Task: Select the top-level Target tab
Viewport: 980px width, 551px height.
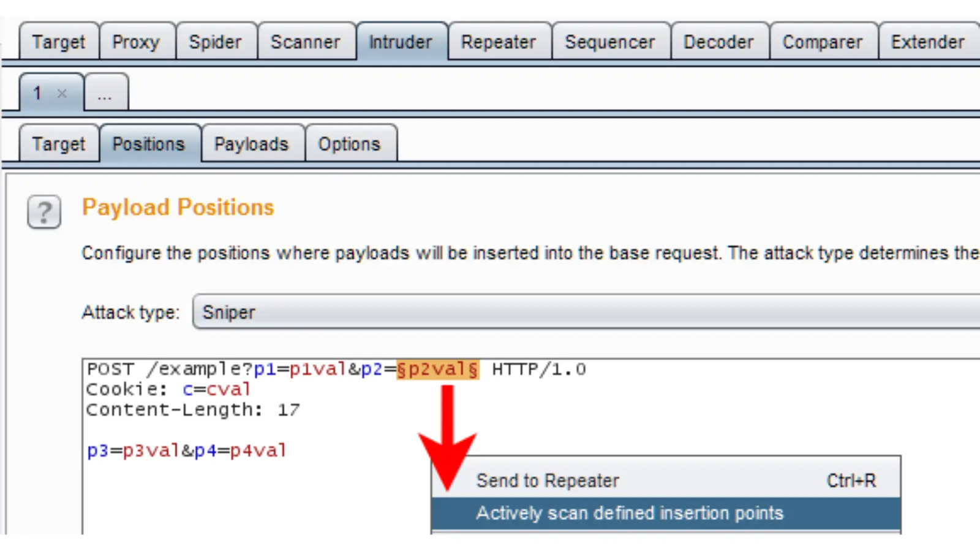Action: tap(59, 42)
